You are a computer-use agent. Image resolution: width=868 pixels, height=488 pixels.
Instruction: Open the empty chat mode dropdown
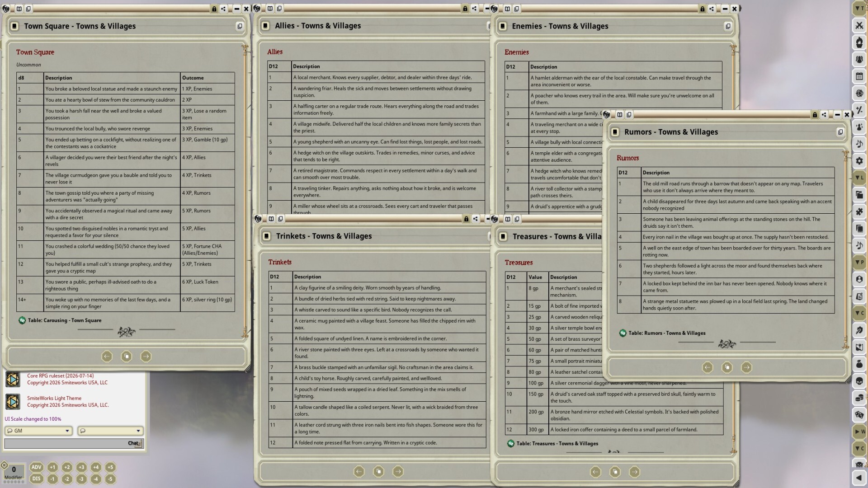(110, 431)
